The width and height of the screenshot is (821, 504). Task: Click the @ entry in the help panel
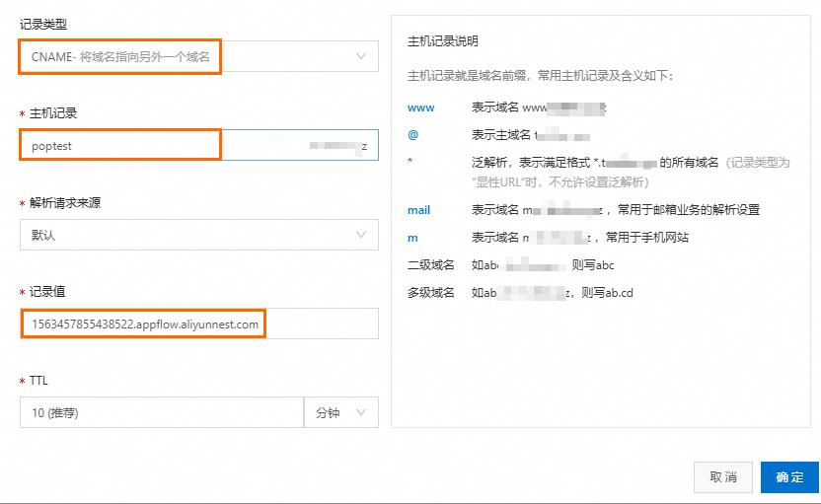412,134
